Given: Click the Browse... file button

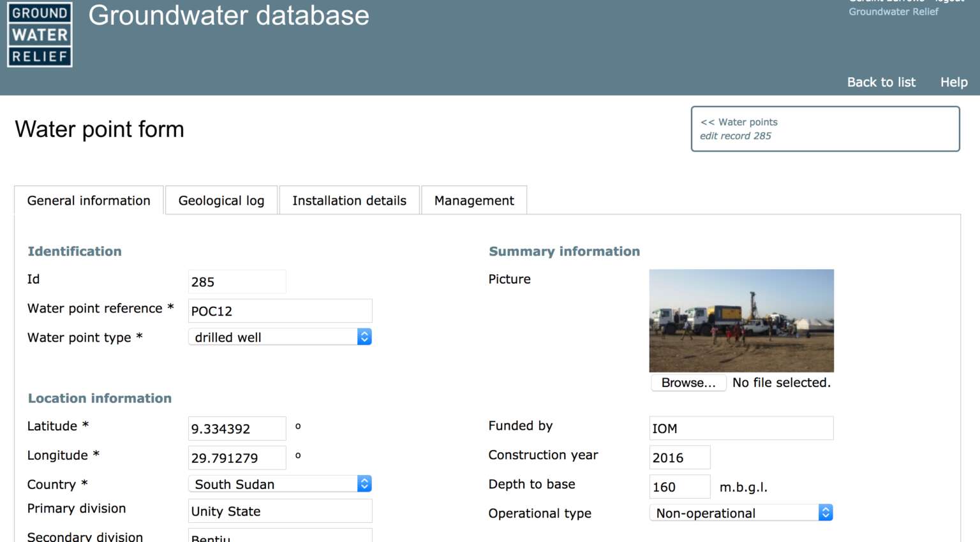Looking at the screenshot, I should tap(688, 383).
